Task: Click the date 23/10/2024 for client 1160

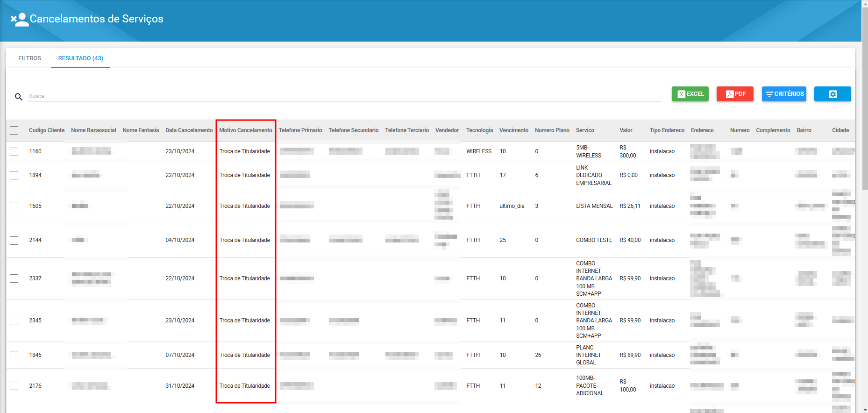Action: [x=180, y=151]
